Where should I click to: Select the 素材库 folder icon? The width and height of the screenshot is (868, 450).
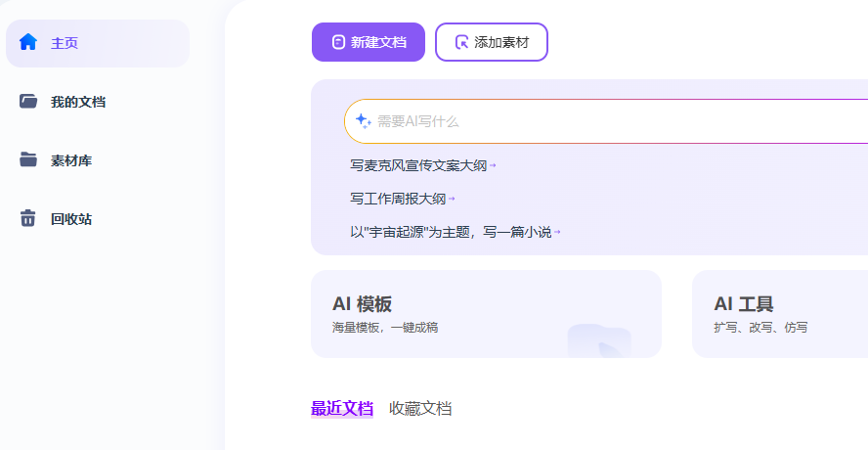coord(27,159)
